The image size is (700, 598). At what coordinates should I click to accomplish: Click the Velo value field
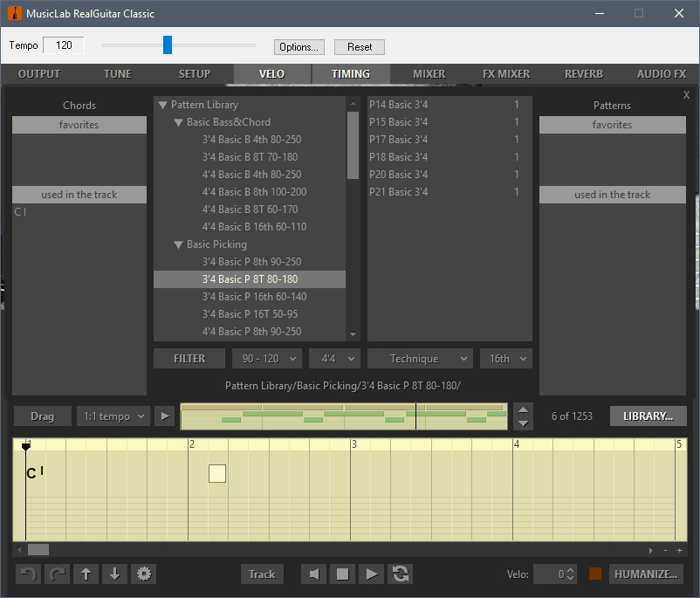550,574
